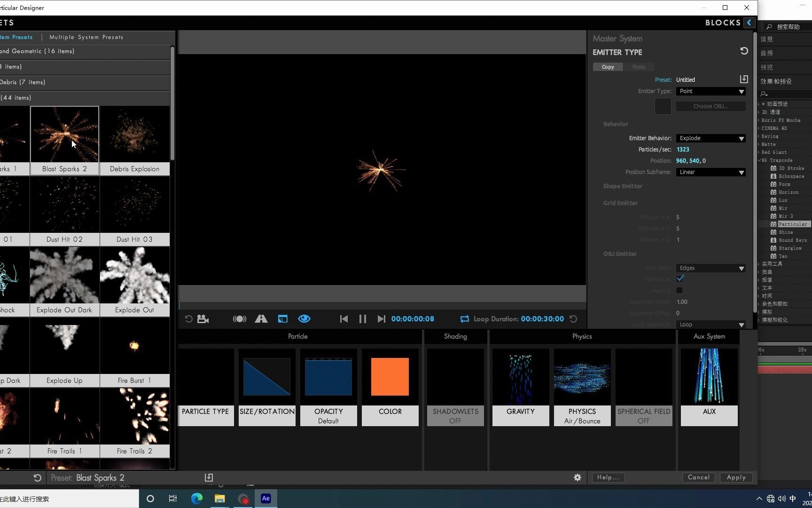Viewport: 812px width, 508px height.
Task: Pause the preview playback
Action: pyautogui.click(x=362, y=319)
